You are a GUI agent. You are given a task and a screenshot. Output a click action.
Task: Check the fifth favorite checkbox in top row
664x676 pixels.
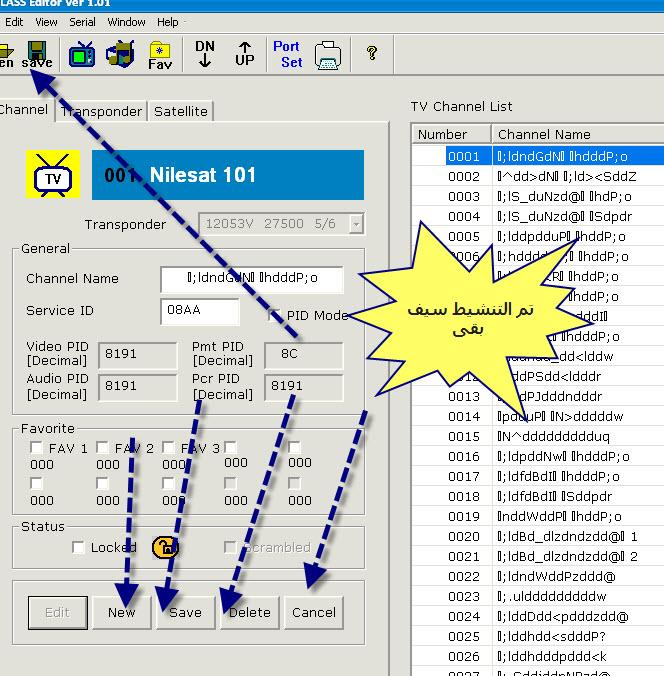pos(294,447)
